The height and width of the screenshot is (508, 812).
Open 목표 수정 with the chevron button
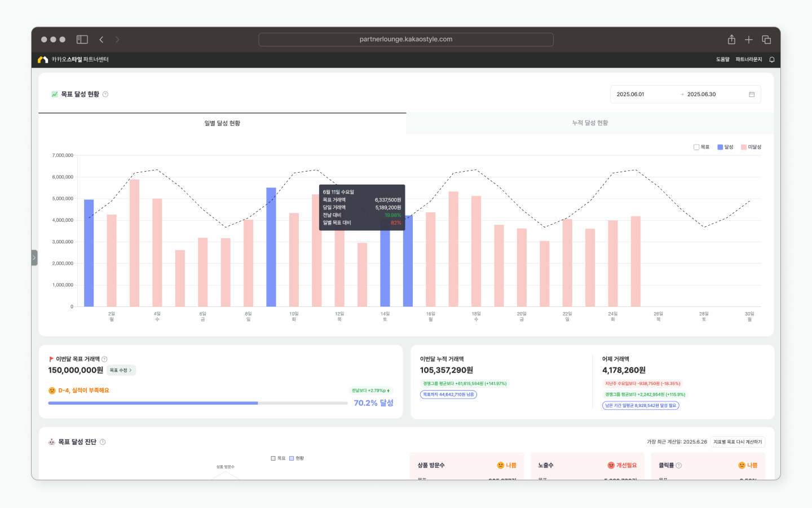(x=121, y=370)
